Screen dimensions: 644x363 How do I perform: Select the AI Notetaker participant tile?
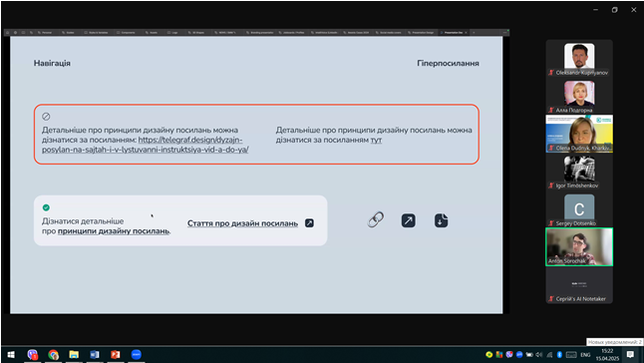point(579,284)
